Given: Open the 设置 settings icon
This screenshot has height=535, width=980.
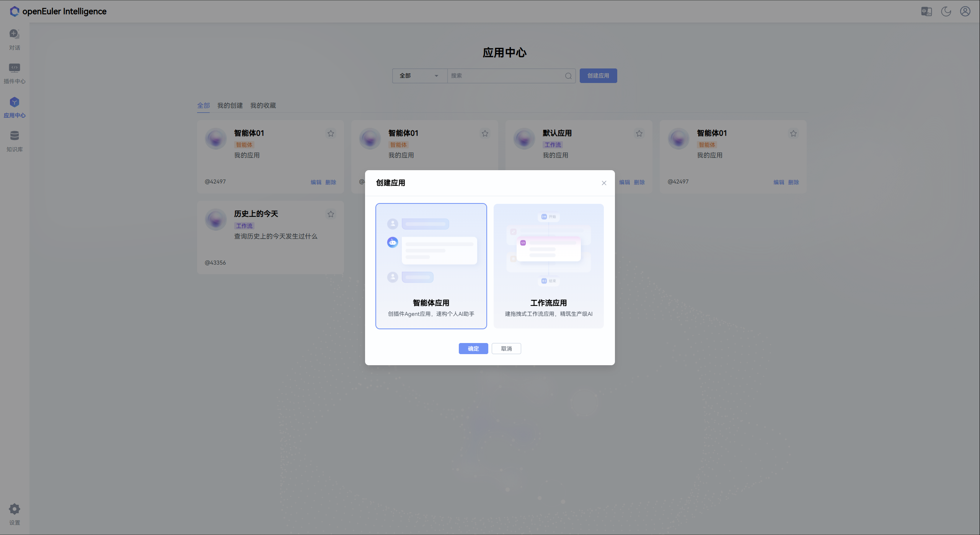Looking at the screenshot, I should point(14,513).
